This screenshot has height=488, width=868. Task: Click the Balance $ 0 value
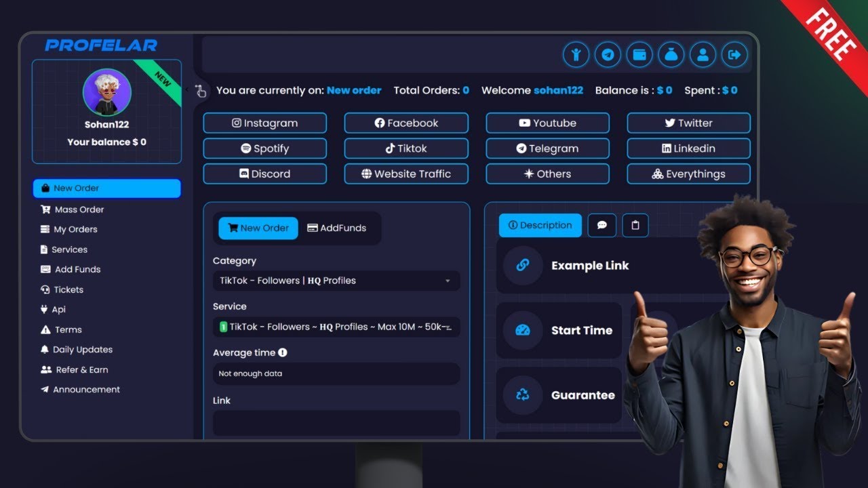point(665,90)
